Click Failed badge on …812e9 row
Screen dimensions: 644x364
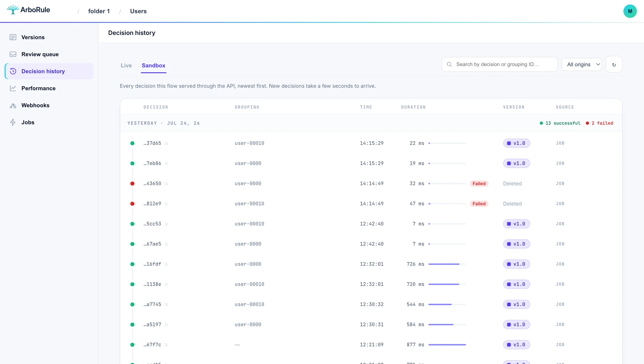point(479,204)
